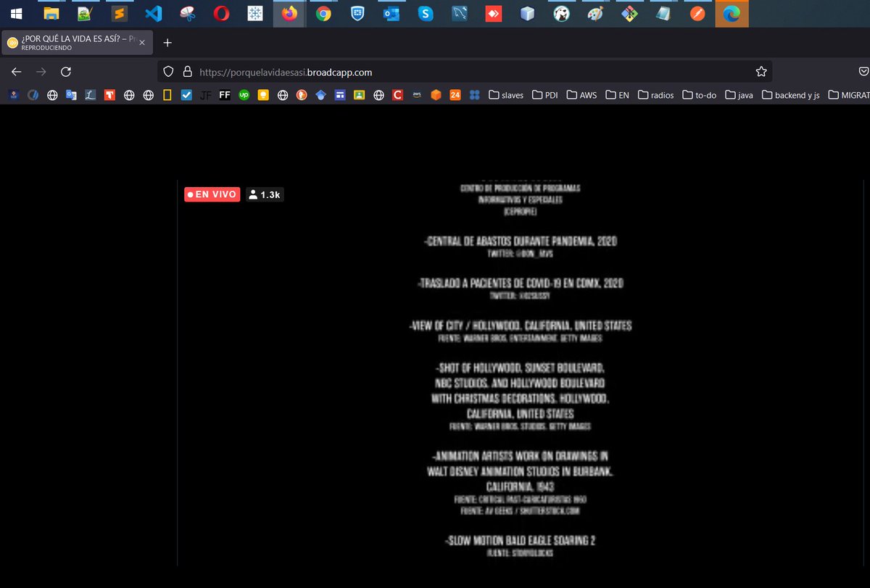Expand the AWS bookmark folder
The width and height of the screenshot is (870, 588).
[x=582, y=95]
